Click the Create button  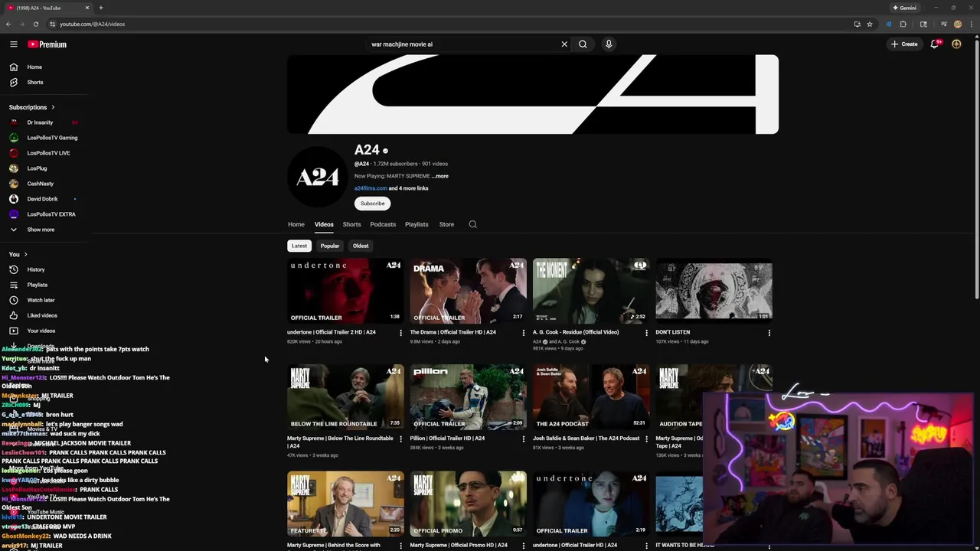click(904, 44)
